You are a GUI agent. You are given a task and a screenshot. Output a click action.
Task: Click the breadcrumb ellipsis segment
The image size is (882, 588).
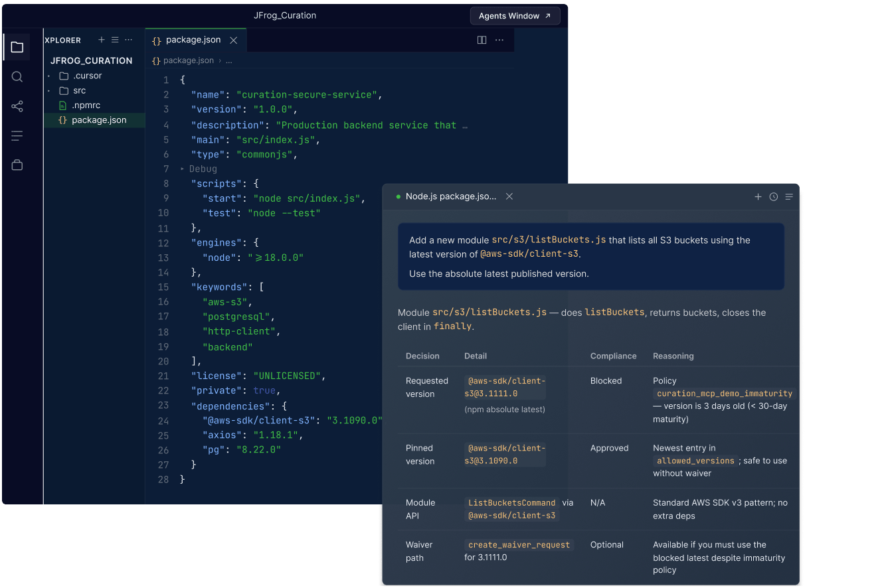(x=229, y=60)
